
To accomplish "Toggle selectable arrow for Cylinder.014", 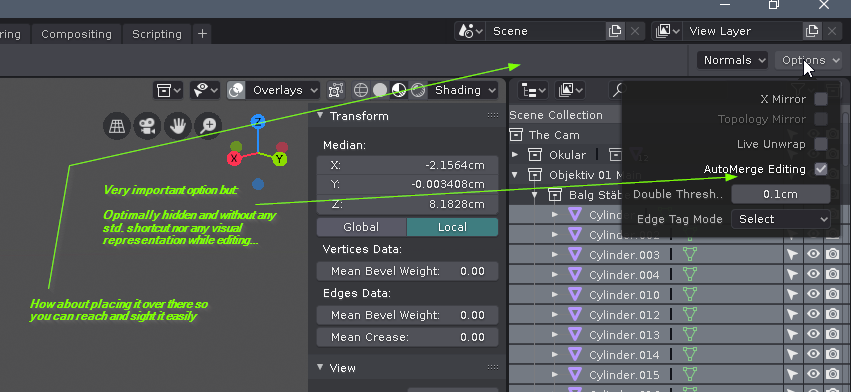I will pos(792,355).
